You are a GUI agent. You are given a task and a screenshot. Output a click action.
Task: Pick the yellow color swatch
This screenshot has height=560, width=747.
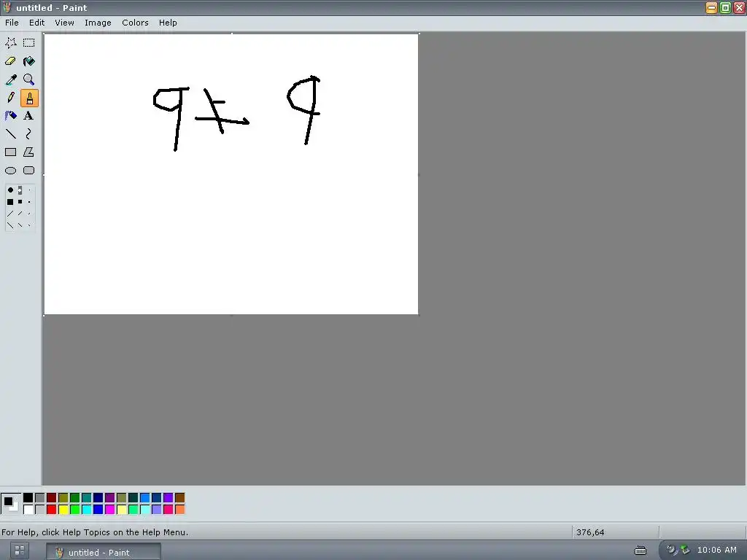(63, 510)
